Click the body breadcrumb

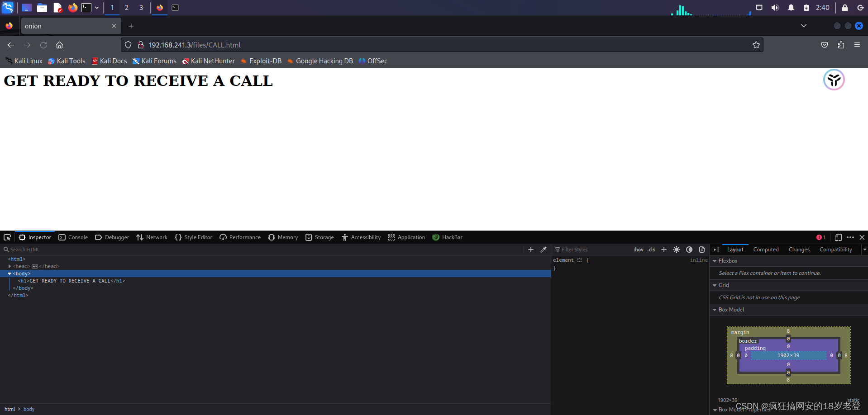click(x=29, y=409)
